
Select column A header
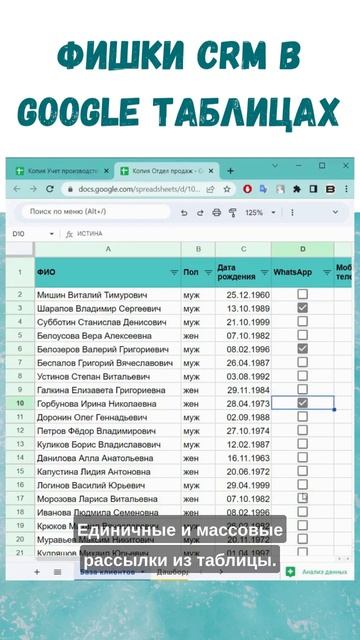pos(108,249)
